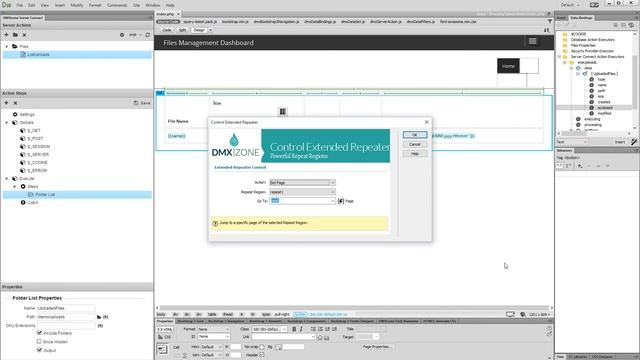Click the magic wand icon next to Insert
Screen dimensions: 640x360
[633, 142]
